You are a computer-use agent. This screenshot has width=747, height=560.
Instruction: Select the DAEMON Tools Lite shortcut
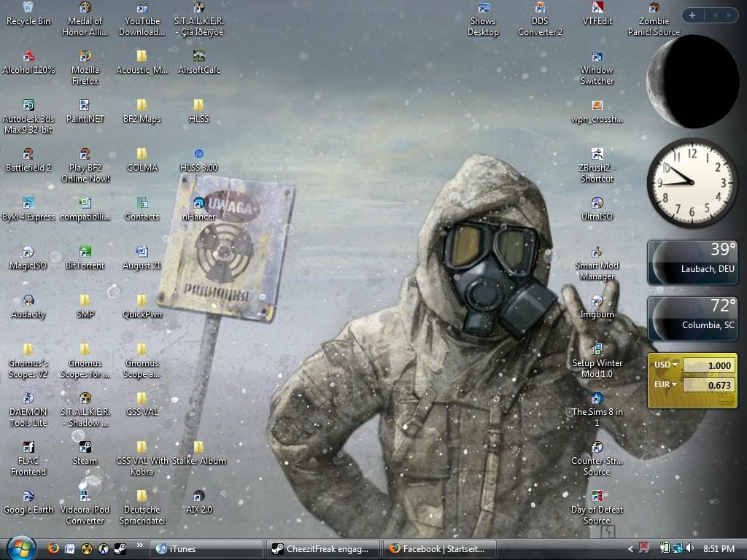pyautogui.click(x=28, y=410)
